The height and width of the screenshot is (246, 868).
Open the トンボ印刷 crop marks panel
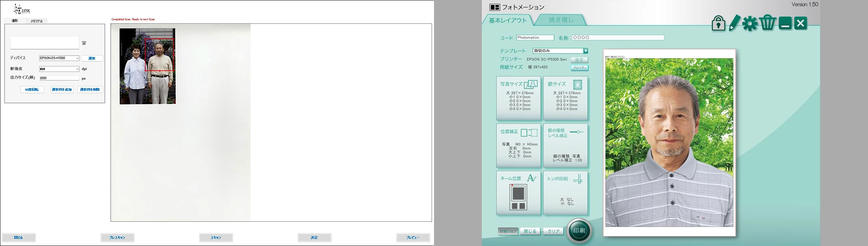565,193
